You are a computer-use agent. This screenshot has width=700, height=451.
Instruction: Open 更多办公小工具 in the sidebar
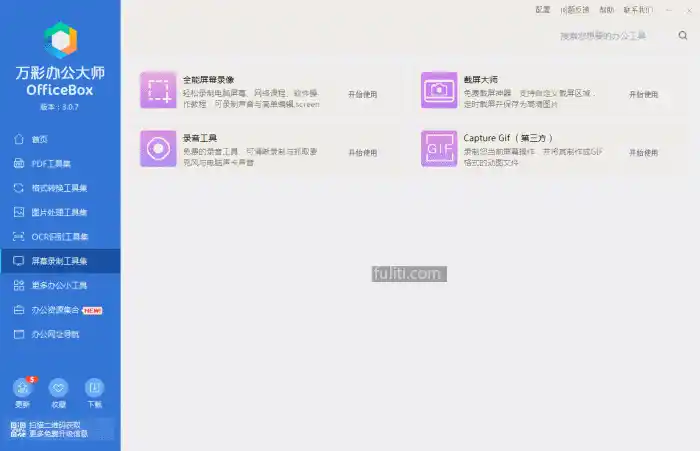(x=60, y=285)
